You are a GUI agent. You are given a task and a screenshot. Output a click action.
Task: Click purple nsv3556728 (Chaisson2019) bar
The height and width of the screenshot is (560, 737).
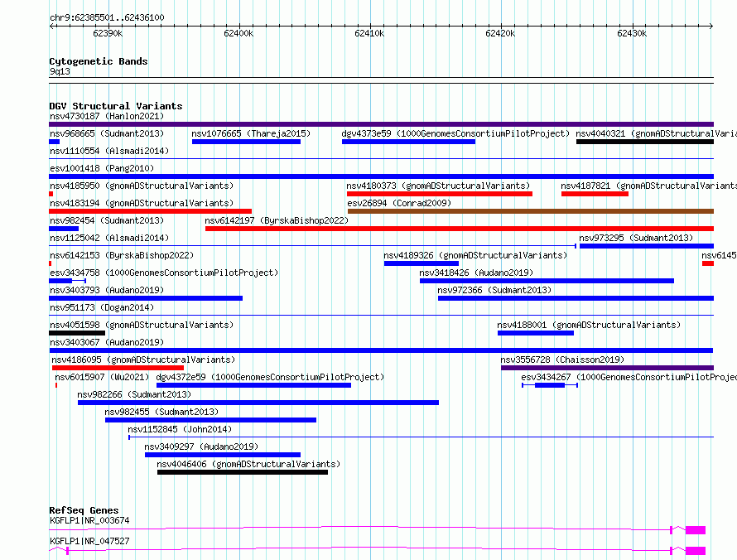pos(607,368)
